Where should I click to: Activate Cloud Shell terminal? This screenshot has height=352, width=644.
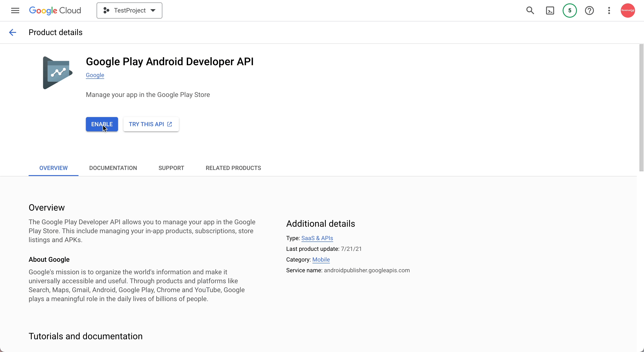tap(550, 10)
